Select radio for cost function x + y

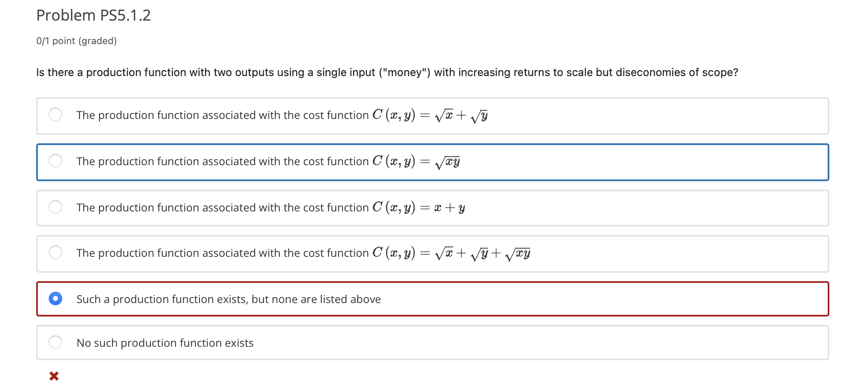(56, 207)
